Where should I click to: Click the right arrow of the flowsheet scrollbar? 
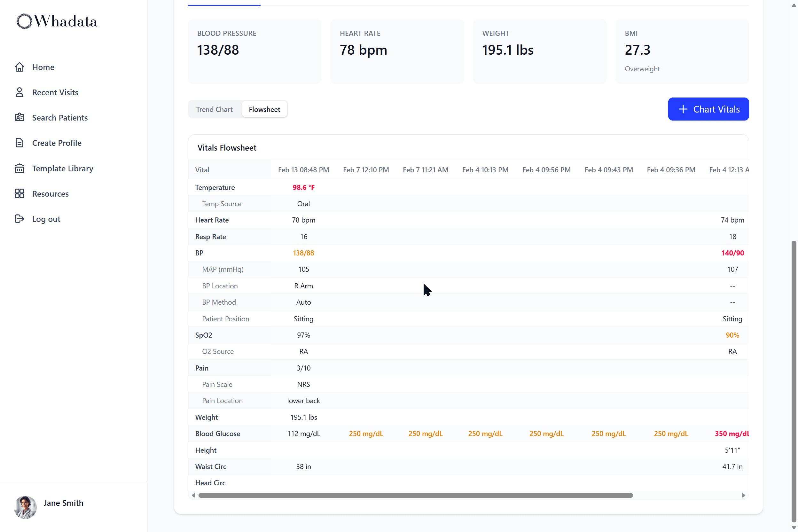coord(744,495)
